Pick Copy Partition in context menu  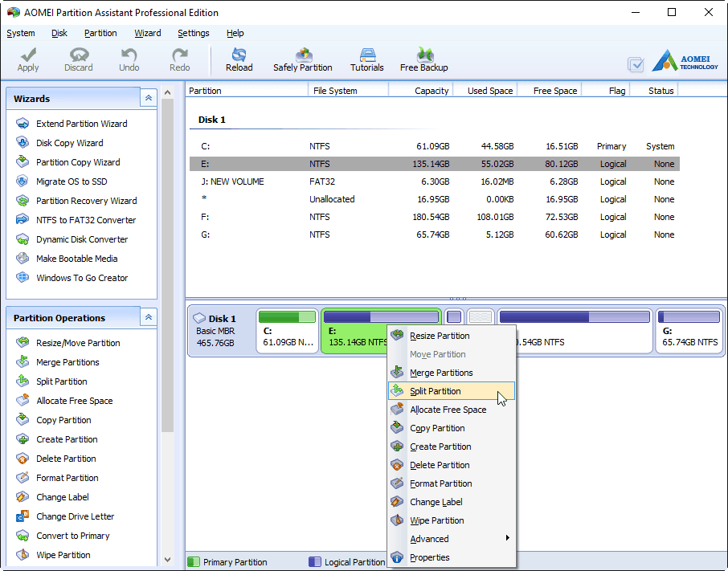(452, 428)
